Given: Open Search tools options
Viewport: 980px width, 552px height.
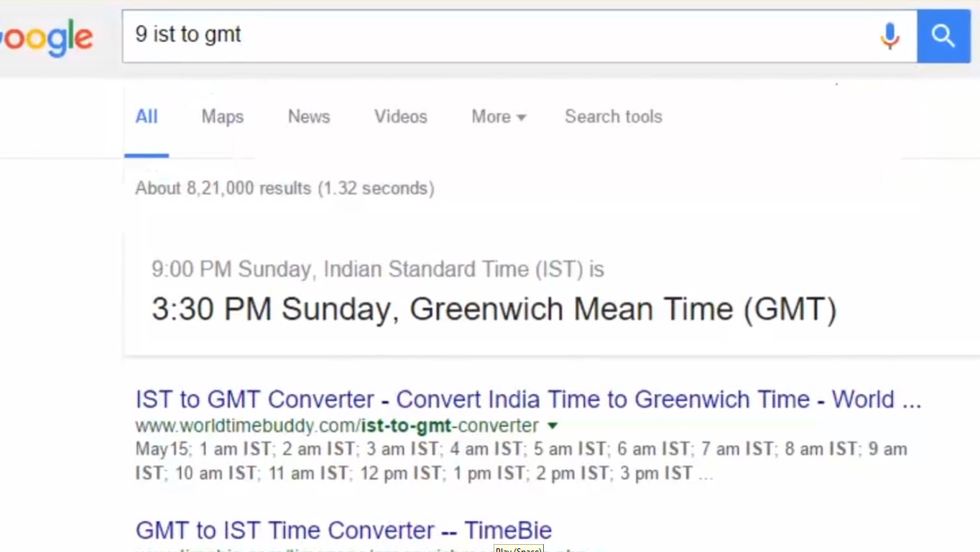Looking at the screenshot, I should [x=613, y=117].
